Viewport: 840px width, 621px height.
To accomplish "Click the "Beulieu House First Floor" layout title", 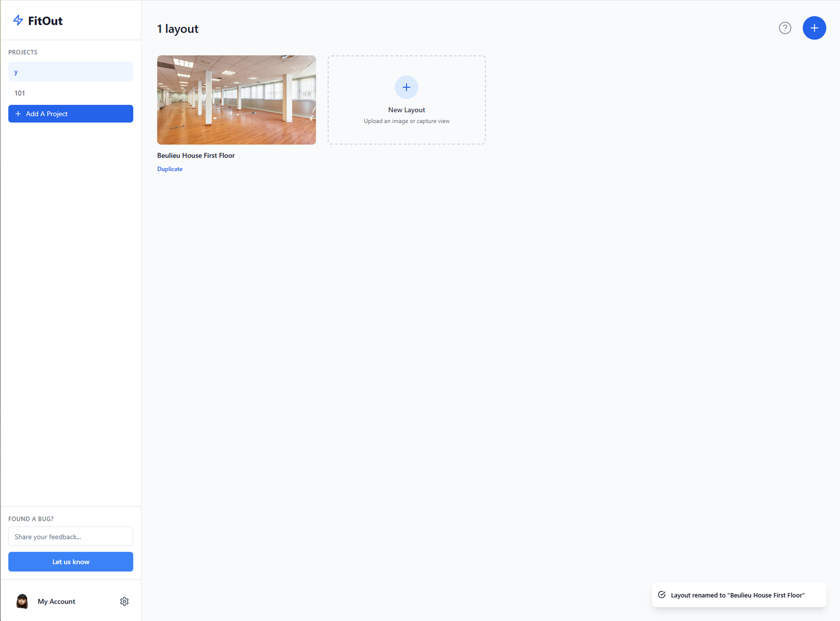I will [x=196, y=156].
